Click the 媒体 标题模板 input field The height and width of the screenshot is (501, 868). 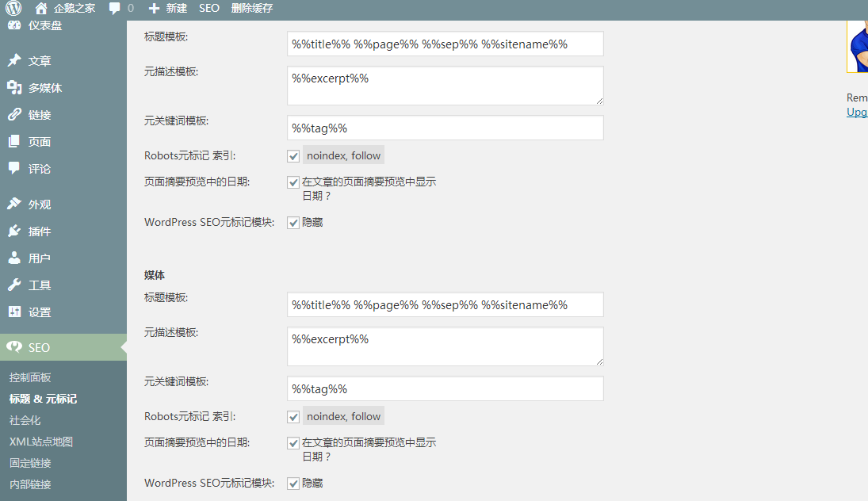445,304
